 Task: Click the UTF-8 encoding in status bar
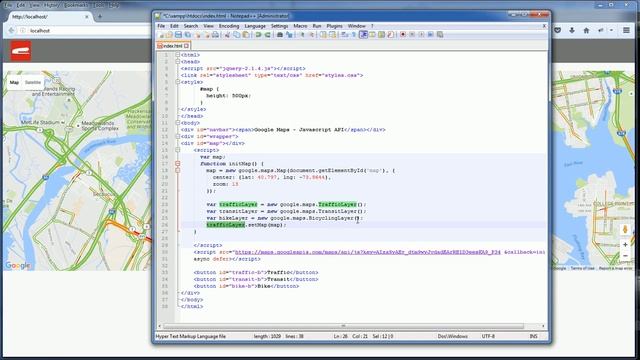point(488,336)
